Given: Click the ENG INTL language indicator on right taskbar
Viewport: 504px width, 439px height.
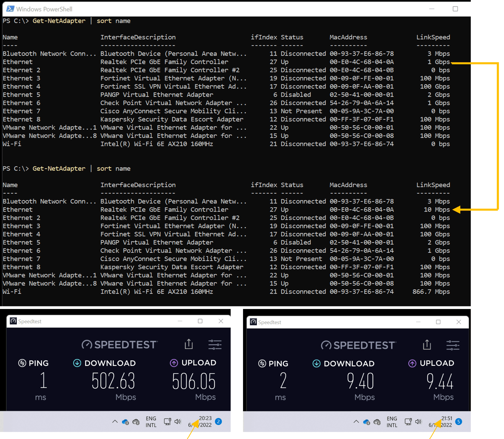Looking at the screenshot, I should 392,422.
